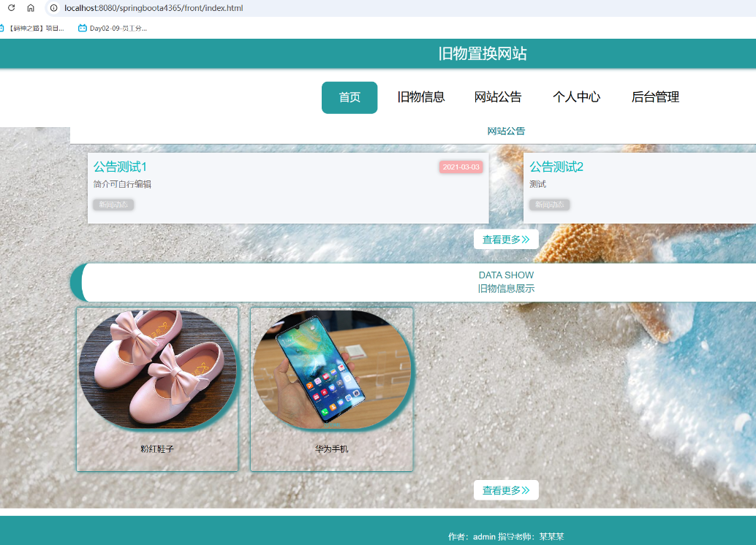
Task: Click the 2021-03-03 date badge
Action: click(x=461, y=167)
